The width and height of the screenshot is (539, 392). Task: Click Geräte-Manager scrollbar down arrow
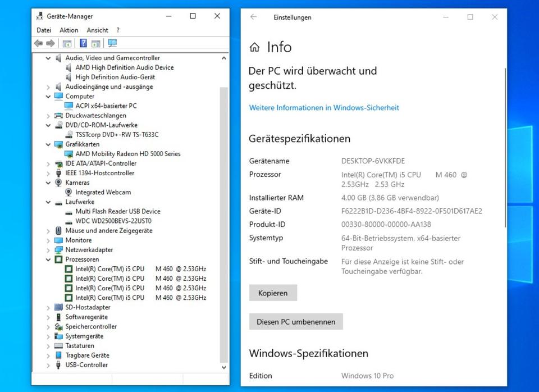pos(224,367)
